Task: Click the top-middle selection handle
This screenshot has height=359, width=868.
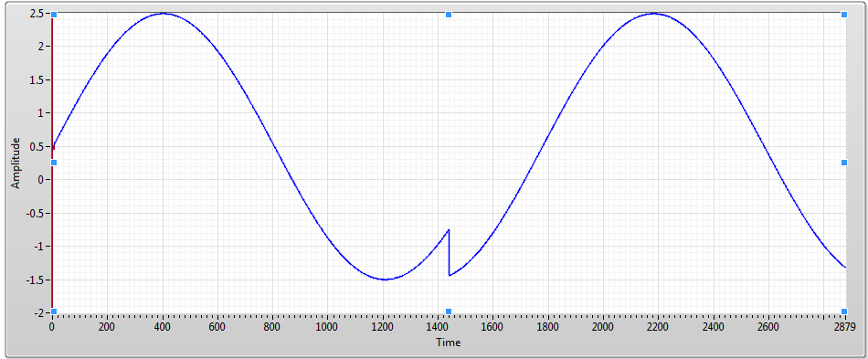Action: click(x=449, y=15)
